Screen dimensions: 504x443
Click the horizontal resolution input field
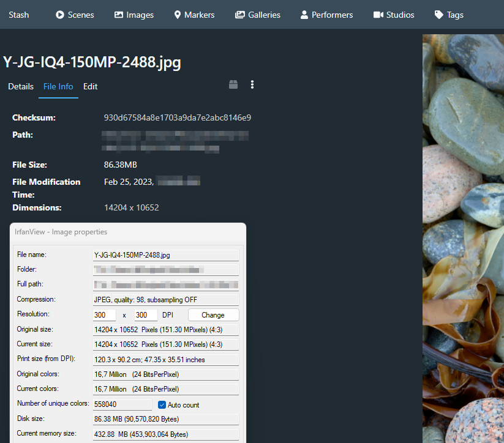coord(103,315)
